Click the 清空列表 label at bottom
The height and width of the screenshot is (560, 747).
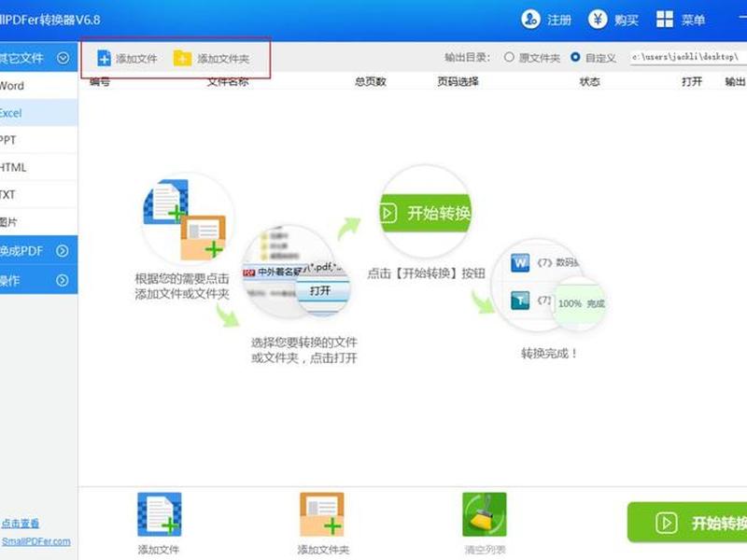point(485,550)
